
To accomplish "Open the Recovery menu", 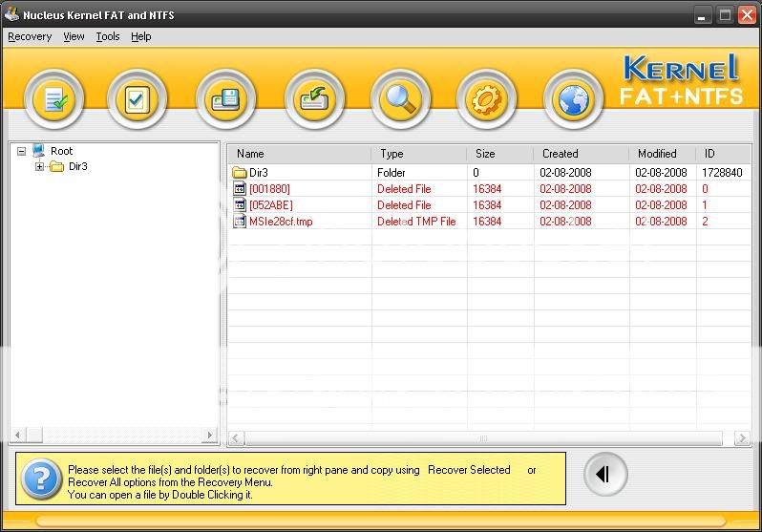I will (30, 37).
